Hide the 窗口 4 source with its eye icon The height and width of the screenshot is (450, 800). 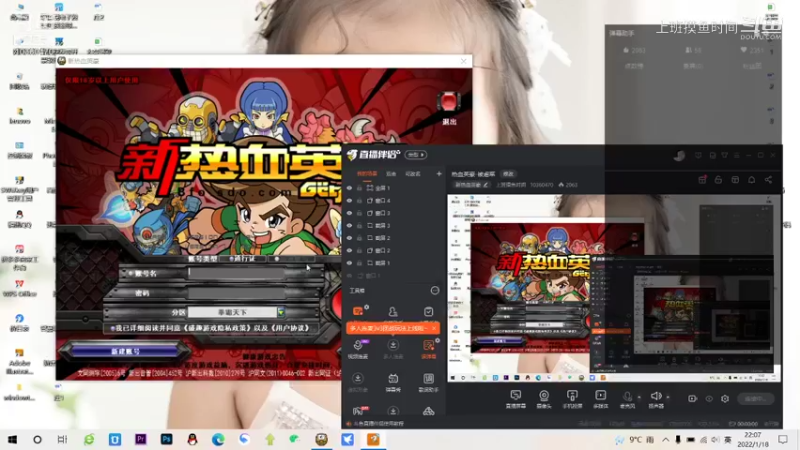(x=349, y=201)
